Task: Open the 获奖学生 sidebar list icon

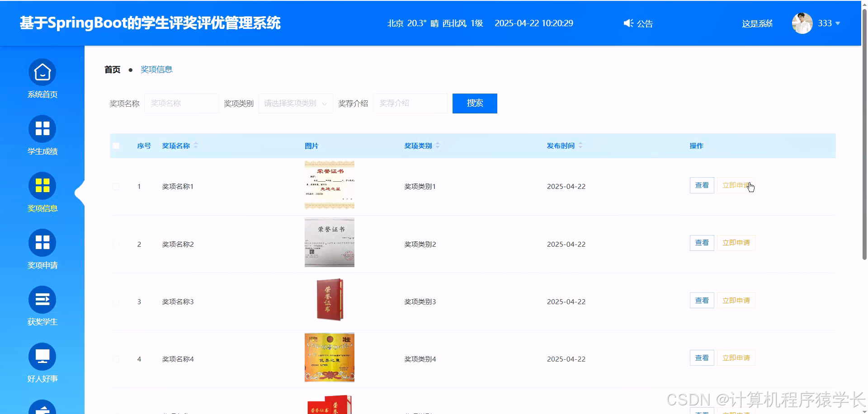Action: (x=42, y=300)
